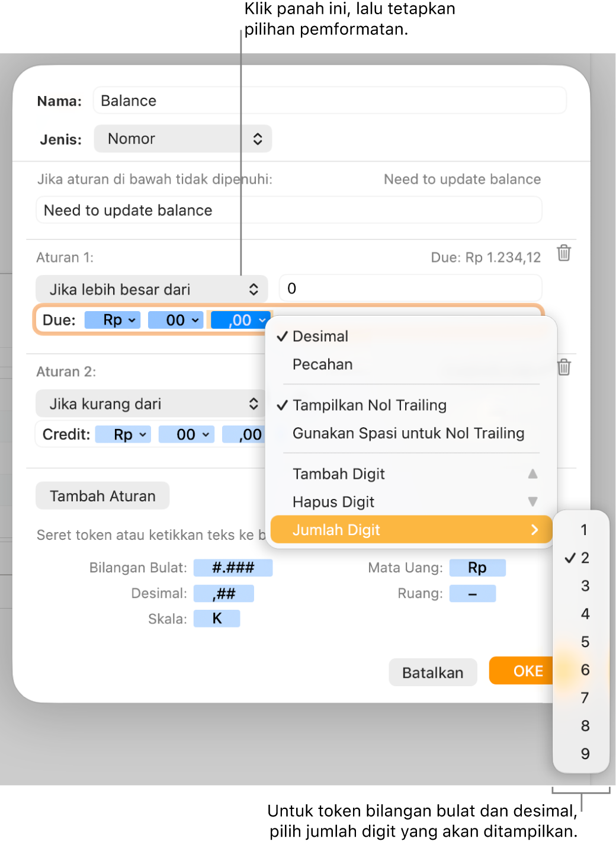This screenshot has height=848, width=616.
Task: Open the ,00 decimal token arrow in Due row
Action: (262, 320)
